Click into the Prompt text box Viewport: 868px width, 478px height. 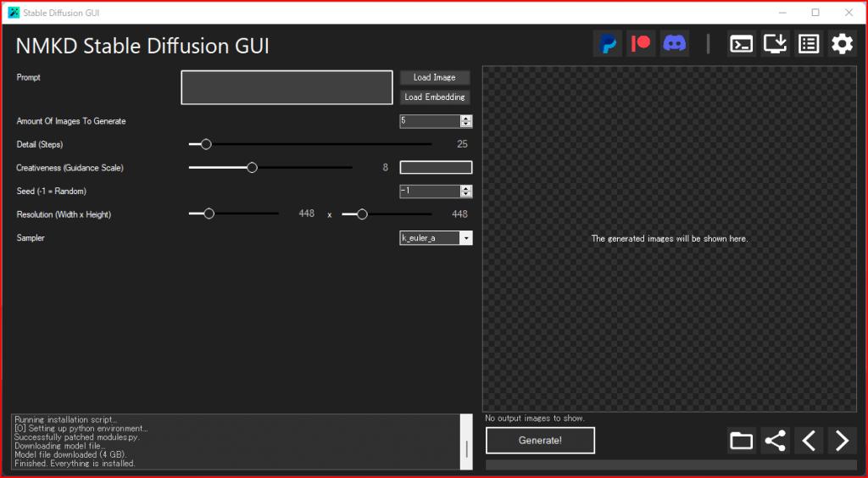point(287,87)
